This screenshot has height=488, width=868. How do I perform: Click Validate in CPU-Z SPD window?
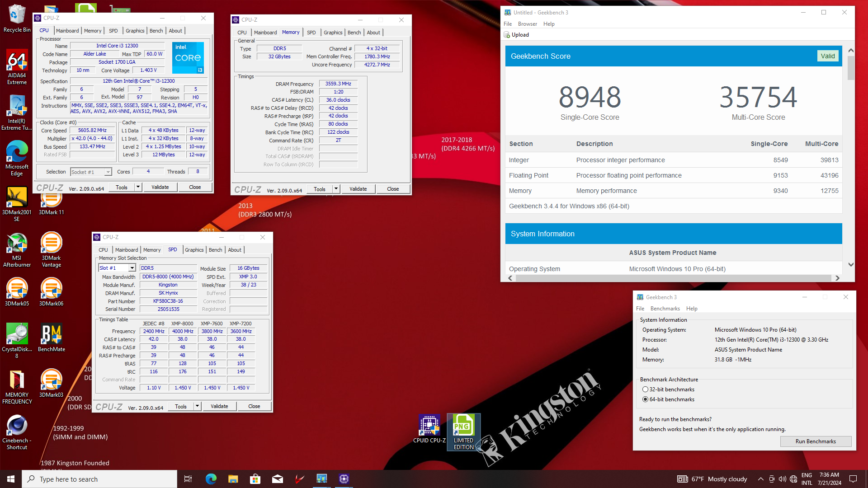(219, 406)
